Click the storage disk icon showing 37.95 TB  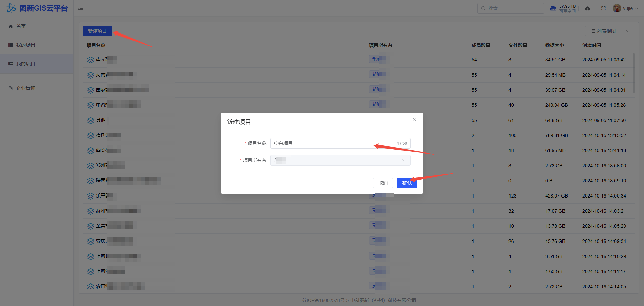point(553,8)
